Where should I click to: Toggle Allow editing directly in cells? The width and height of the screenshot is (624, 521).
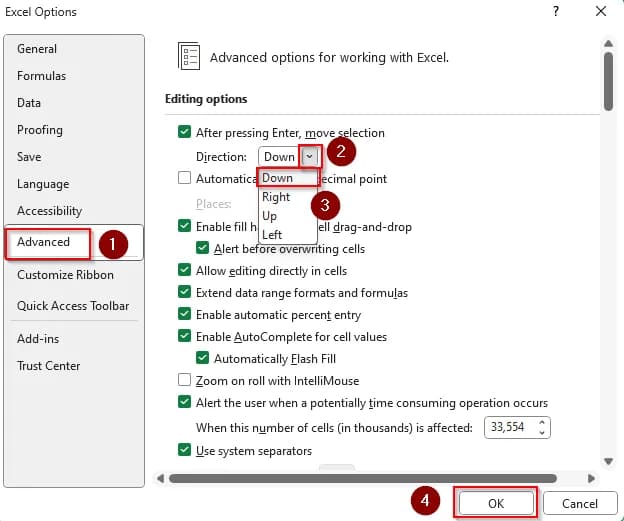tap(184, 270)
